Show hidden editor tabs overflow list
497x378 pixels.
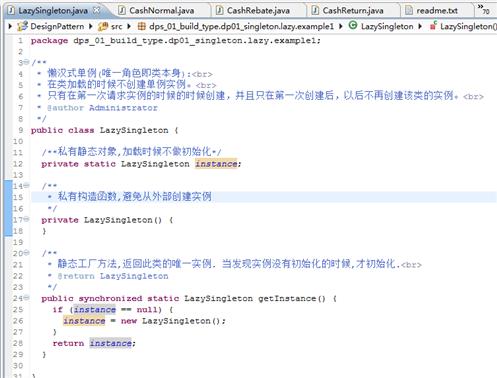(x=484, y=9)
